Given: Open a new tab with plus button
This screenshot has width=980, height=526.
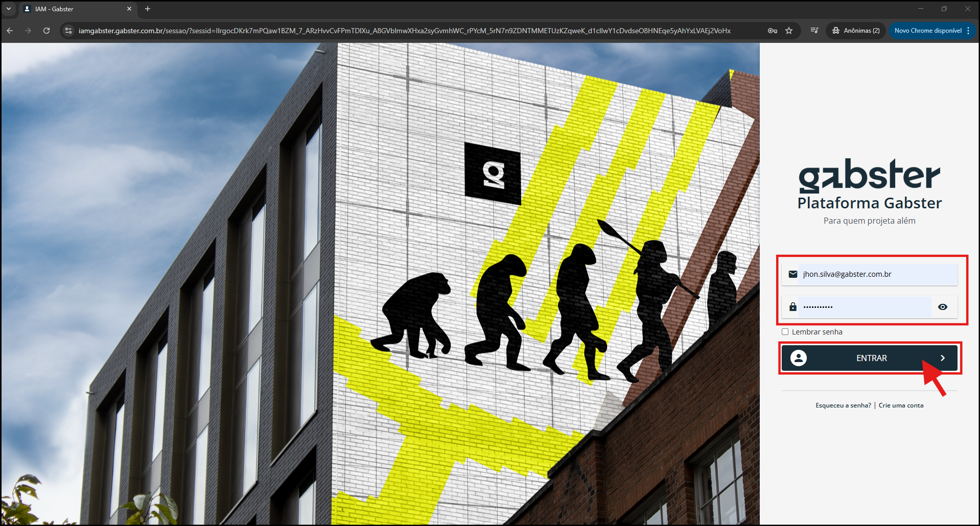Looking at the screenshot, I should (148, 9).
